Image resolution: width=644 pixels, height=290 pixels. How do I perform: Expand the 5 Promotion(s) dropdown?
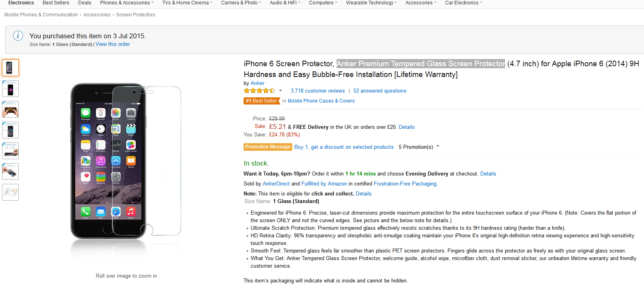[x=419, y=147]
